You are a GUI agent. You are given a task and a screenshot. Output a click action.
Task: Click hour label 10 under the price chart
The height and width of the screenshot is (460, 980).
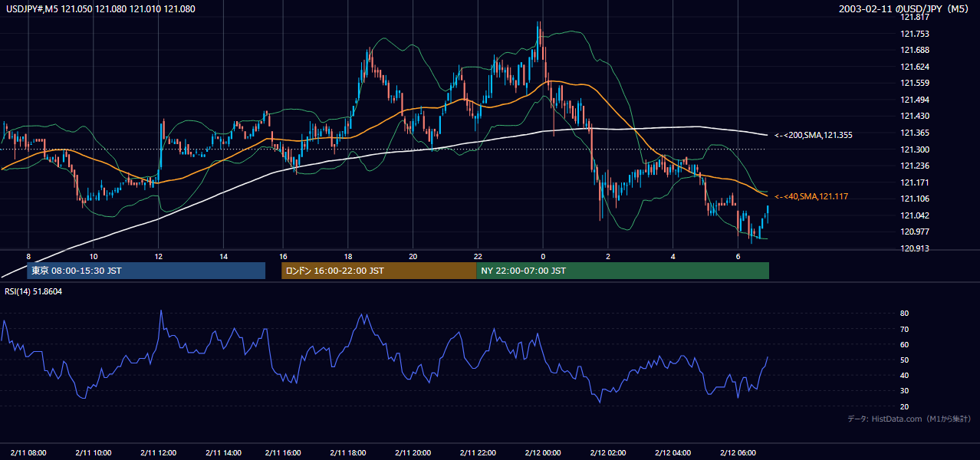pos(94,256)
